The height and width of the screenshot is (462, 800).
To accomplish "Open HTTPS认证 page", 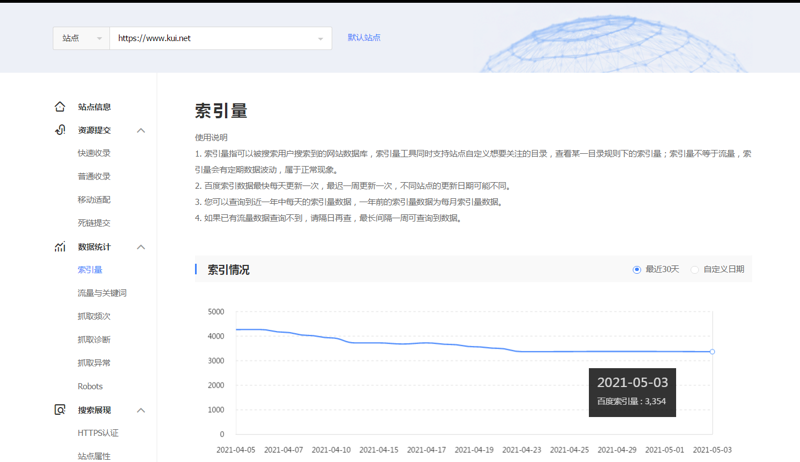I will pyautogui.click(x=98, y=433).
